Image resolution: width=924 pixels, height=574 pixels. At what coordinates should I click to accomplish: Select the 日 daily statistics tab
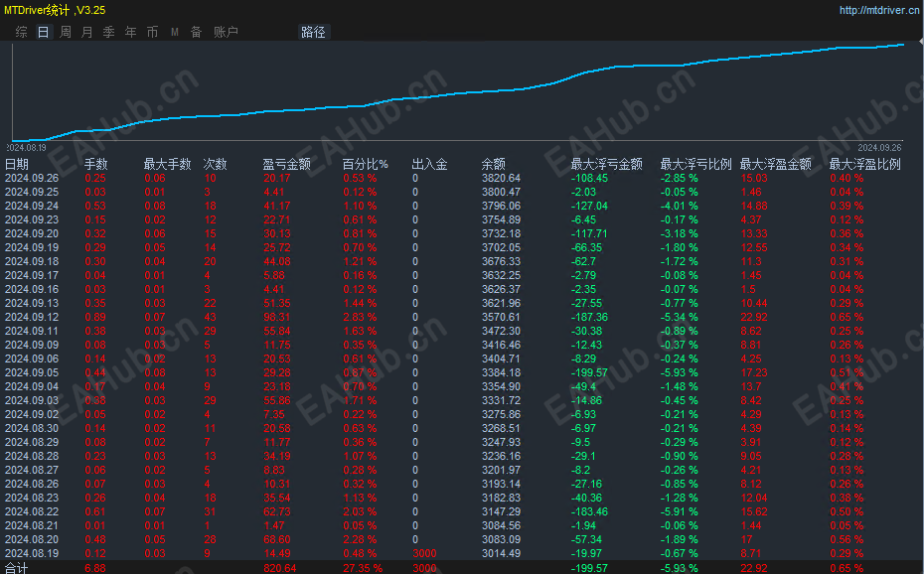[43, 32]
